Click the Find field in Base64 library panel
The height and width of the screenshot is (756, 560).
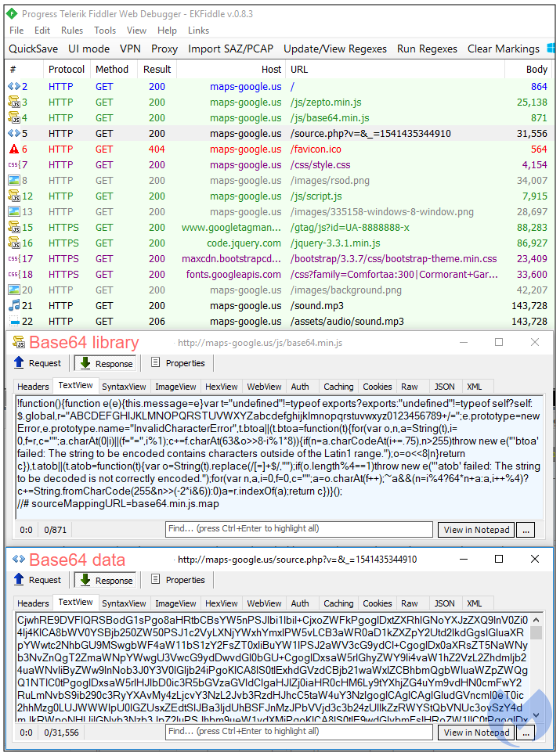pos(298,530)
